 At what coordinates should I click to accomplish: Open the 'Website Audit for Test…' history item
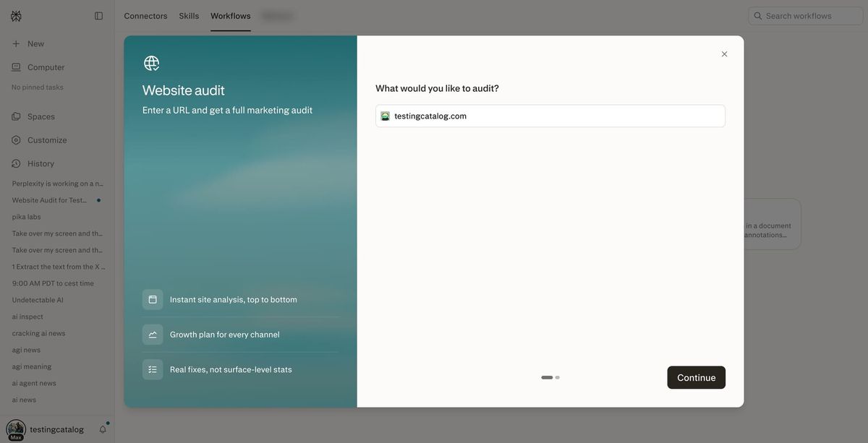(x=49, y=200)
